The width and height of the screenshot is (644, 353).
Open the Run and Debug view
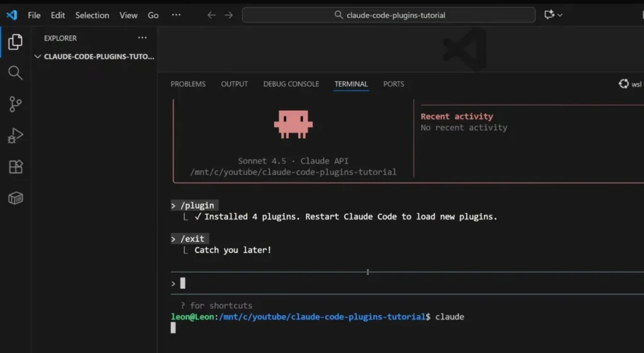(x=15, y=136)
